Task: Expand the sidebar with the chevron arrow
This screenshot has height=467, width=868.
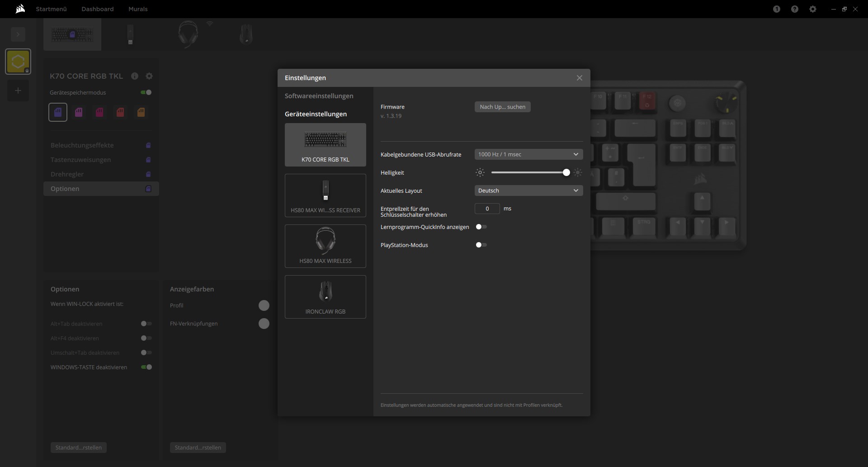Action: click(18, 34)
